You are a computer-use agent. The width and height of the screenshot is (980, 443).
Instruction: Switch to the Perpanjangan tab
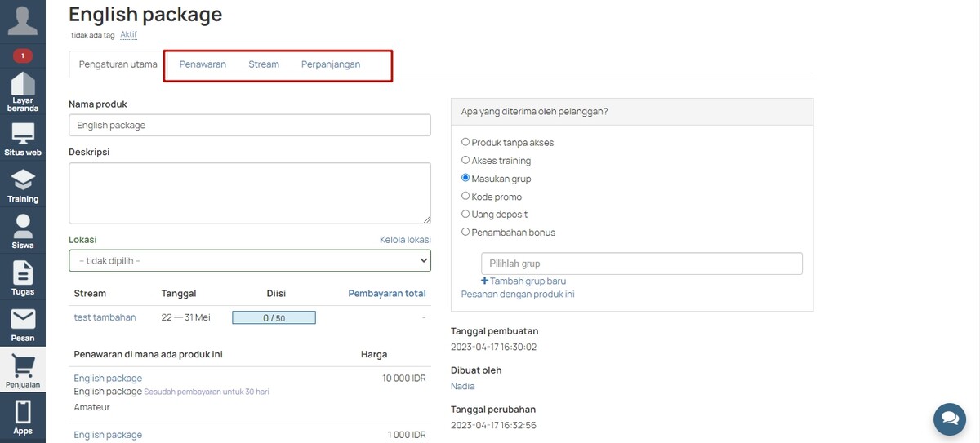tap(331, 64)
